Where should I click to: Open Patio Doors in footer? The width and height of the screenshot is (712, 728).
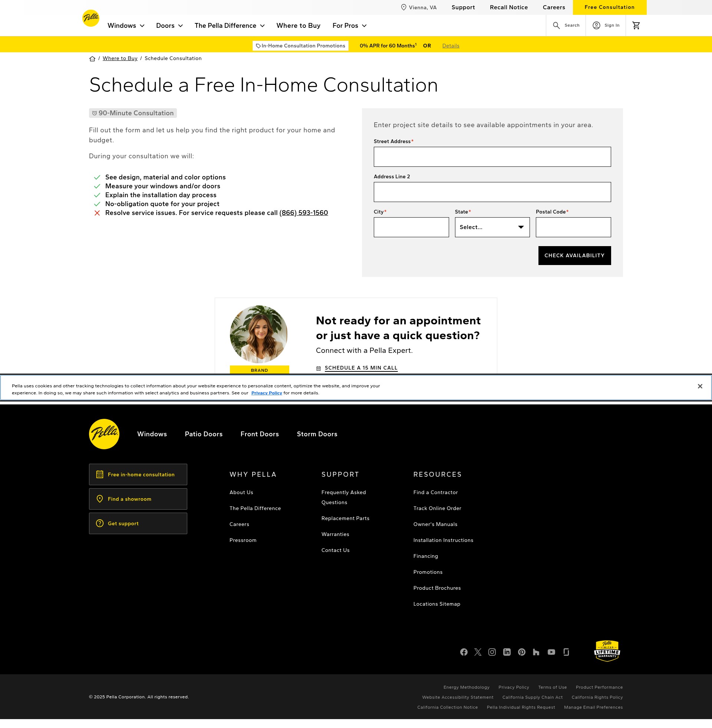[x=204, y=434]
